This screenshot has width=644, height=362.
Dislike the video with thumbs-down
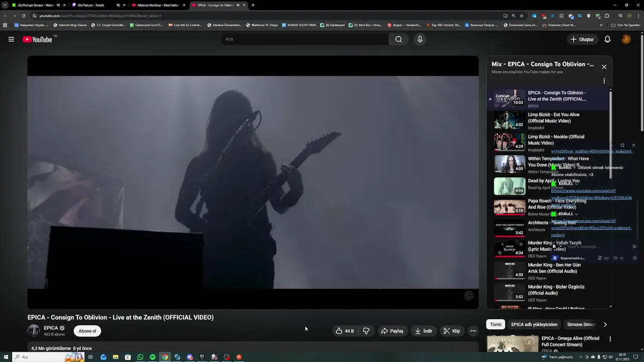[x=366, y=331]
